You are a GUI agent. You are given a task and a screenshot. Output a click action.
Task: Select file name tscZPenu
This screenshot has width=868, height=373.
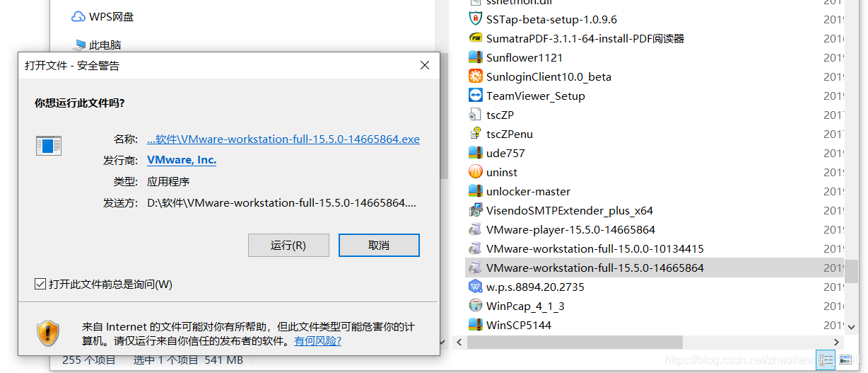pyautogui.click(x=510, y=134)
